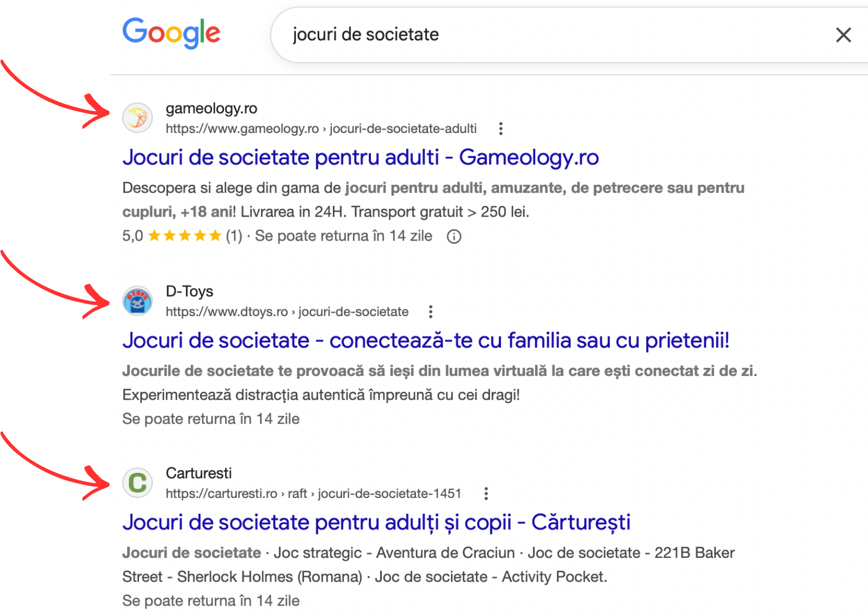Clear the search box with X

point(843,35)
